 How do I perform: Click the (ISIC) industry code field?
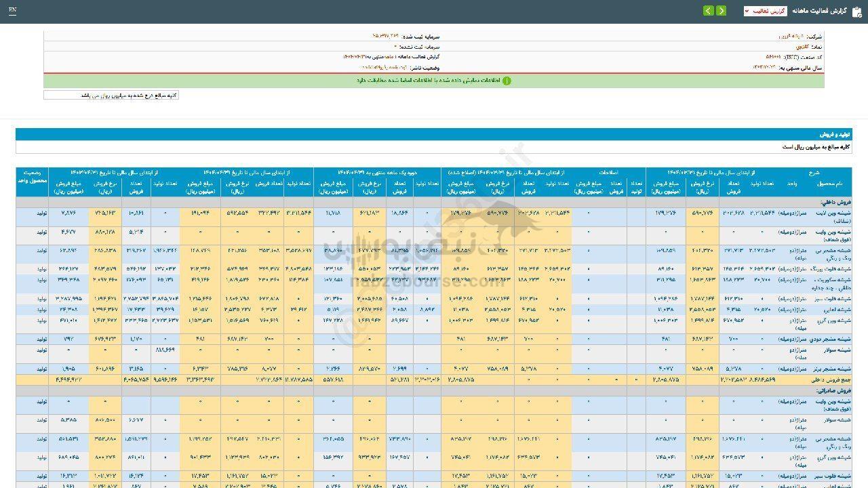click(x=794, y=57)
